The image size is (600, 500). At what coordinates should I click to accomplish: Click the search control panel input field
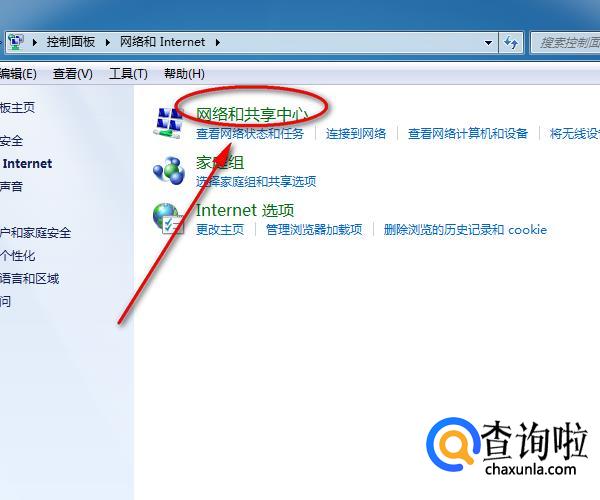[566, 42]
